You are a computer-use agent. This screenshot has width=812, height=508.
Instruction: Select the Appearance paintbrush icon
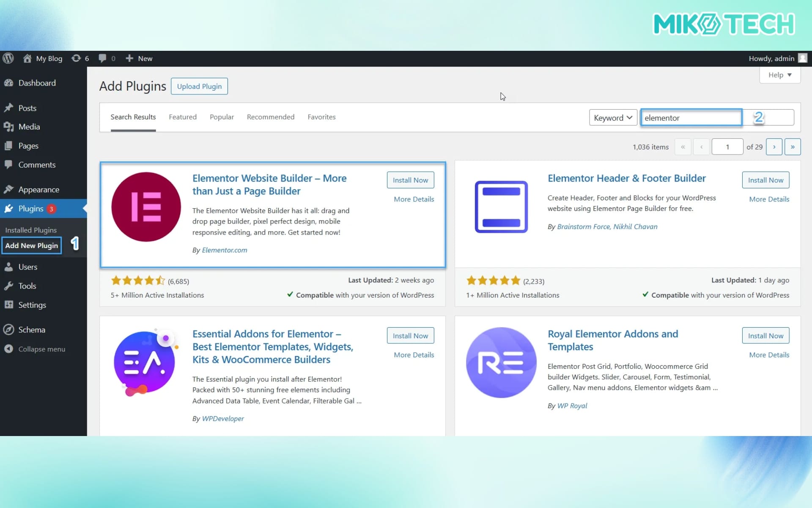pyautogui.click(x=9, y=189)
